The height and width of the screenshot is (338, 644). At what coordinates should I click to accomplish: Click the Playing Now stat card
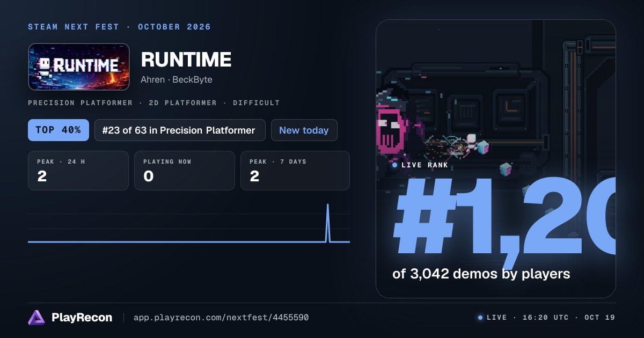[185, 171]
